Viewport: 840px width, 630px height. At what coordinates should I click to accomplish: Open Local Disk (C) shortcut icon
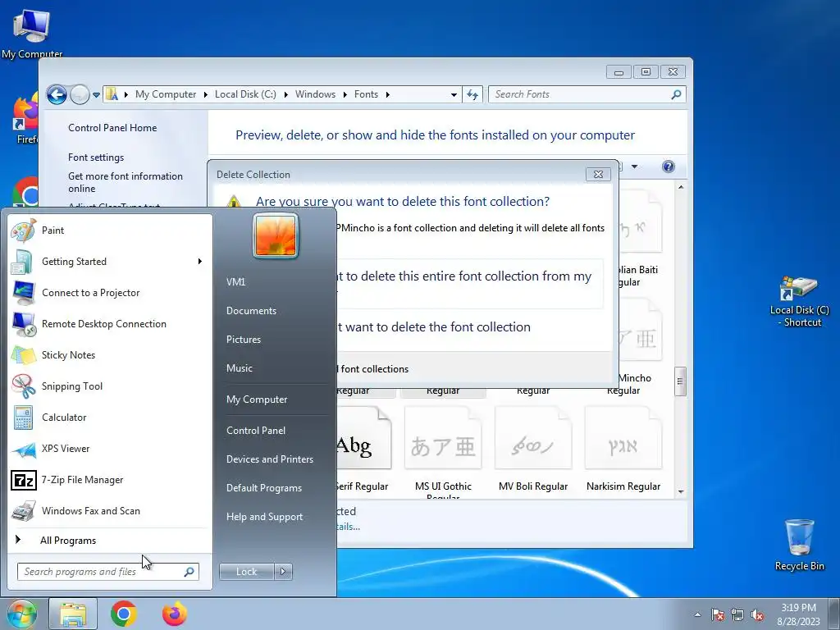point(799,301)
